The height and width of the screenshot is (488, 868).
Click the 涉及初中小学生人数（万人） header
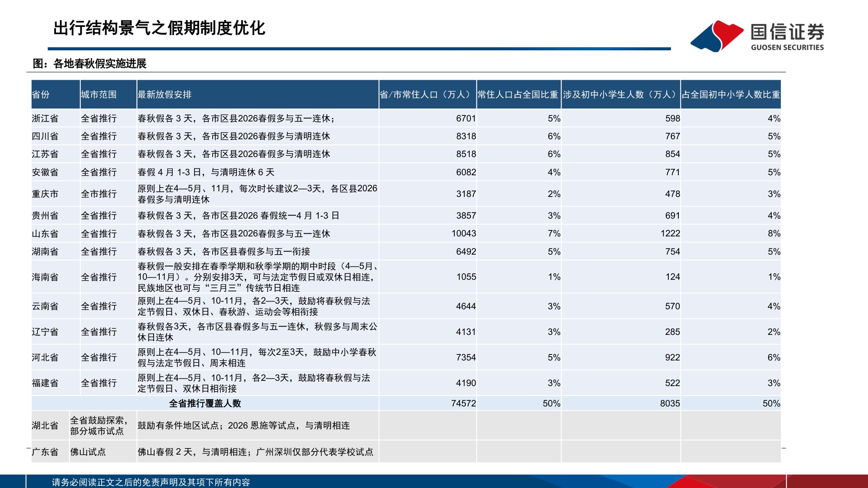point(620,95)
